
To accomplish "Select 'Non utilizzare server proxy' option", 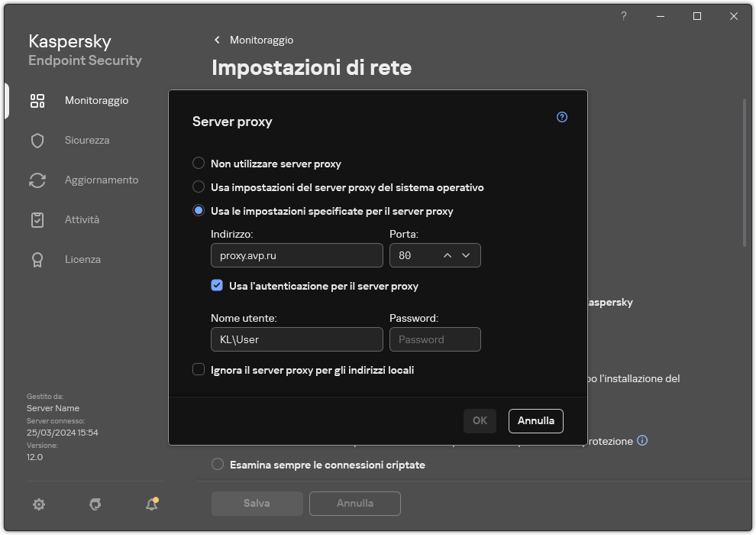I will 199,163.
